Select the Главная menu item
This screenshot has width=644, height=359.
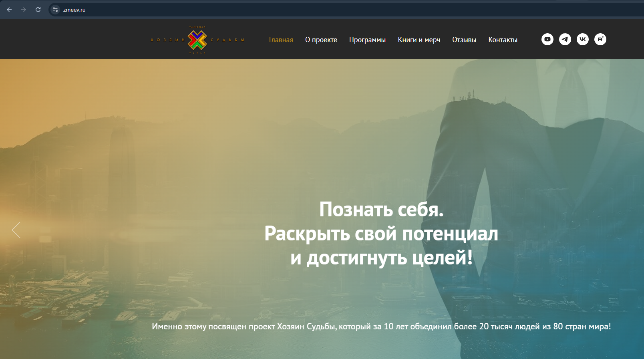point(281,40)
